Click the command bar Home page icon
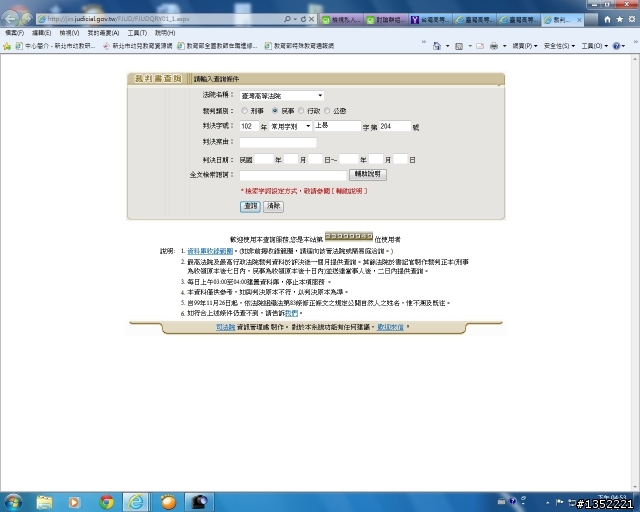Screen dimensions: 640x512 [437, 46]
